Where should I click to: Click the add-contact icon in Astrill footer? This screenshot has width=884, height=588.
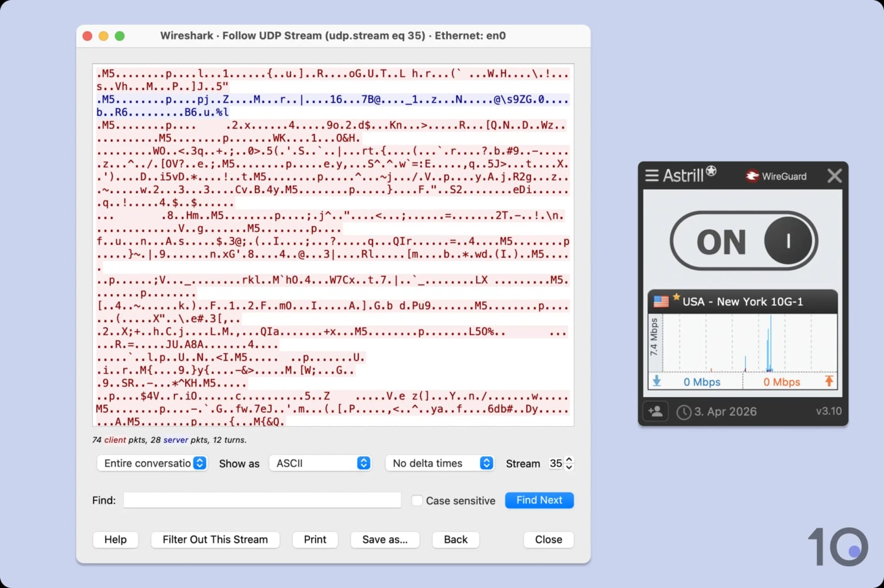click(x=655, y=411)
